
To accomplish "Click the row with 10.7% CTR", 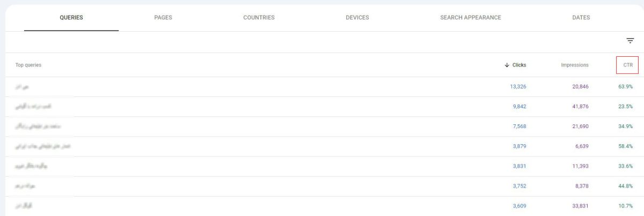I will [322, 206].
